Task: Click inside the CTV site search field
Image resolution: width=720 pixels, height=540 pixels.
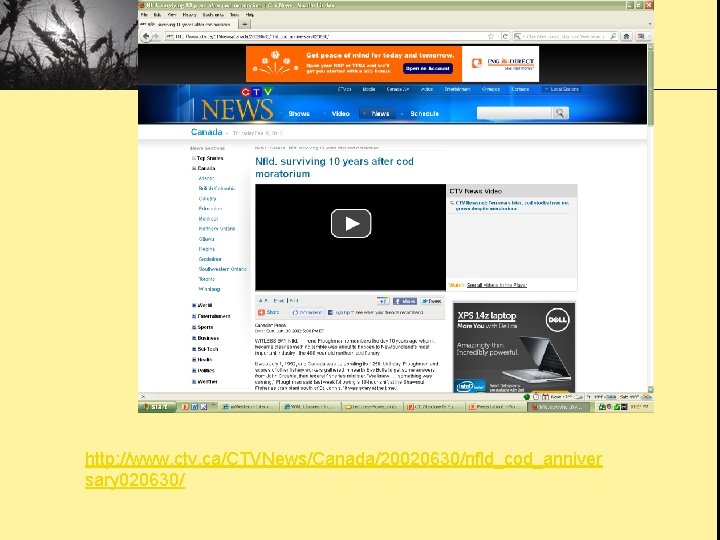Action: 514,113
